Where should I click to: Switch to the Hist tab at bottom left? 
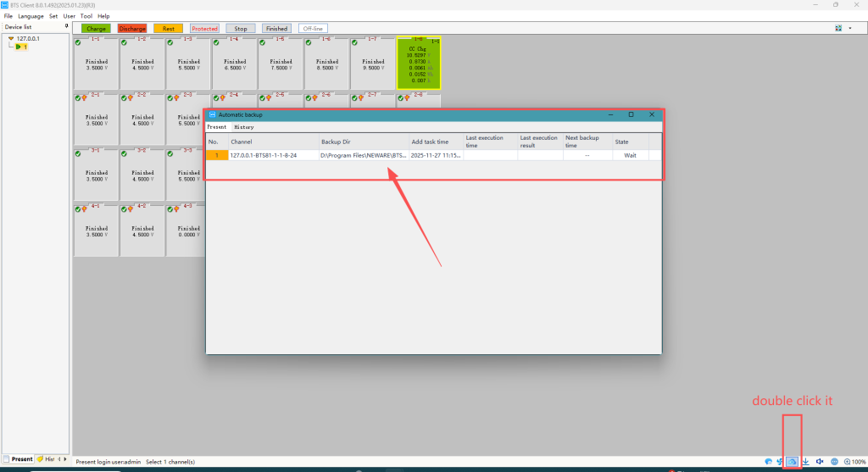46,459
